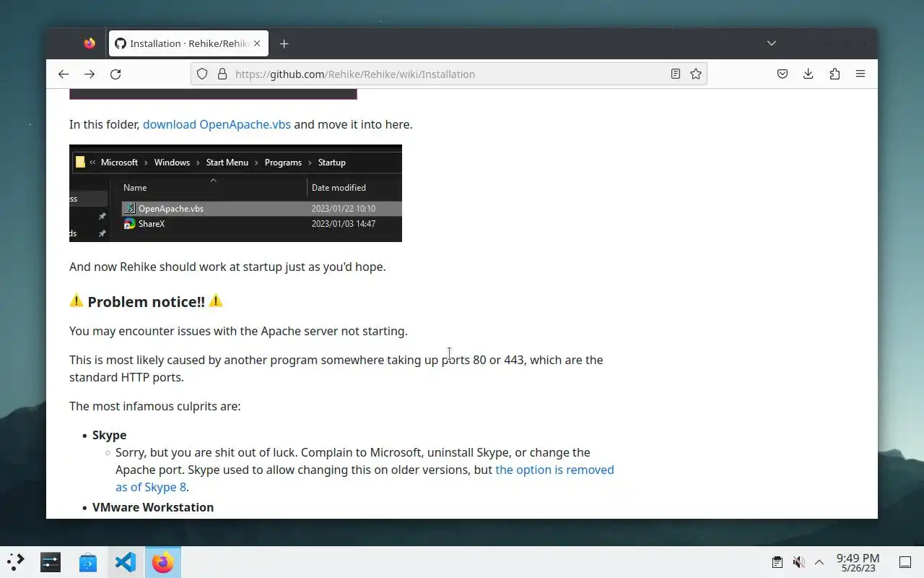924x578 pixels.
Task: Close the Installation Rehike tab
Action: click(x=257, y=43)
